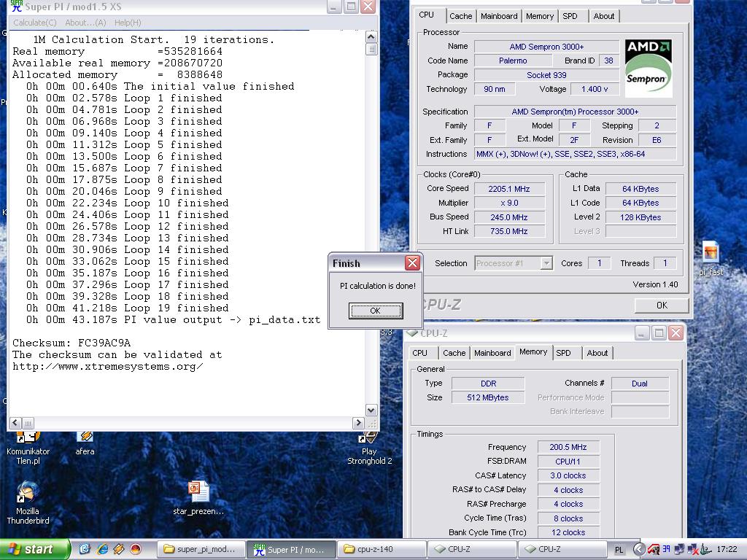Viewport: 747px width, 560px height.
Task: Click the orange Tlen quick launch icon
Action: (x=119, y=549)
